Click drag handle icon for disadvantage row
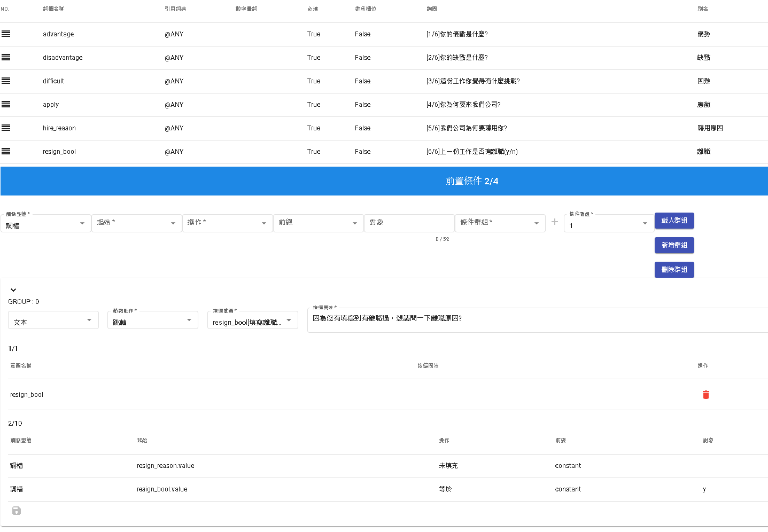Screen dimensions: 768x532 click(6, 57)
